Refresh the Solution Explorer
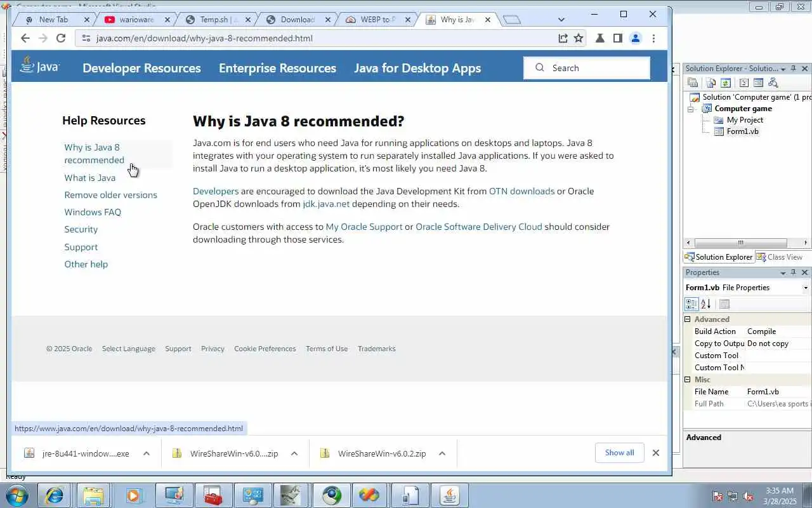The image size is (812, 508). click(726, 83)
